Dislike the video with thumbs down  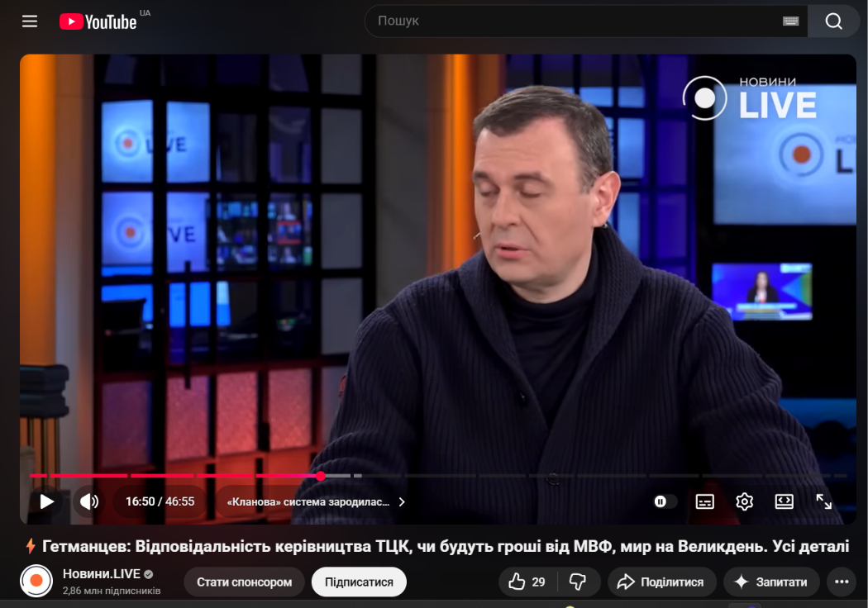[x=578, y=582]
